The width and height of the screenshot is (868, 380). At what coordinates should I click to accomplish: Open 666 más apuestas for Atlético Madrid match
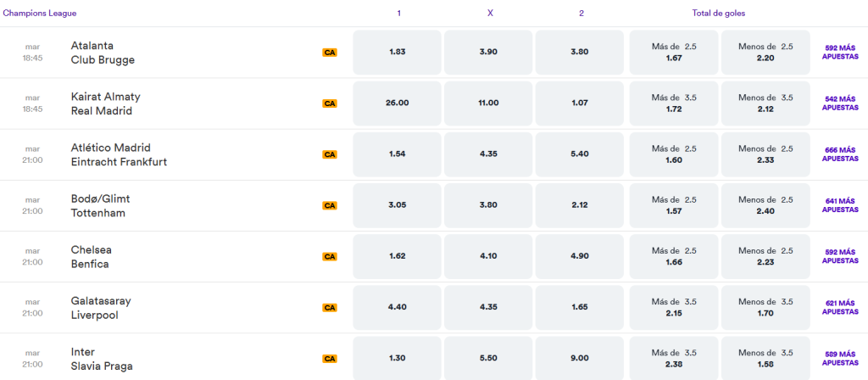840,154
